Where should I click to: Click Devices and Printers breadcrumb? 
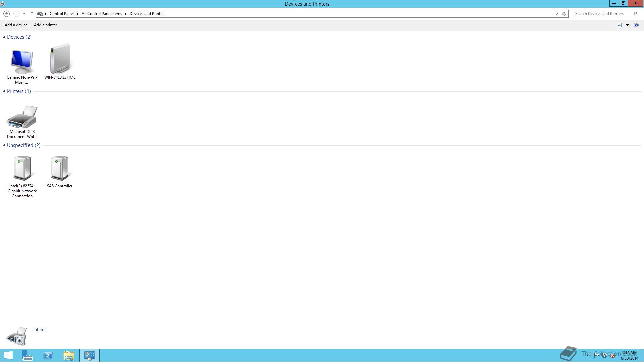[148, 14]
